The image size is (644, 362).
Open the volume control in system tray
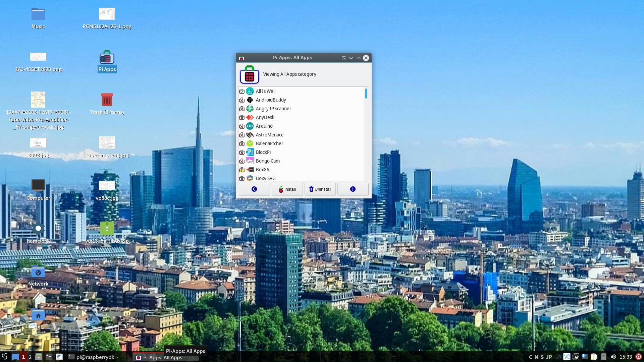(613, 357)
